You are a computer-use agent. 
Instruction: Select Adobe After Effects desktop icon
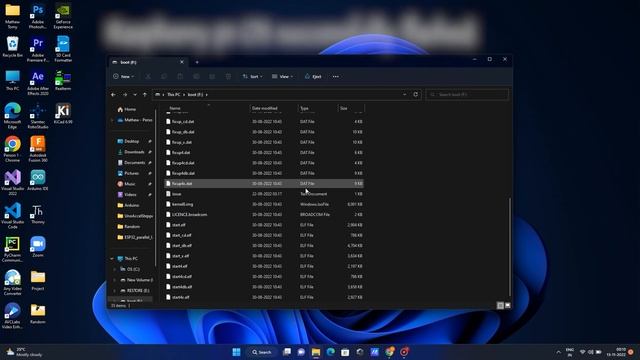tap(38, 83)
